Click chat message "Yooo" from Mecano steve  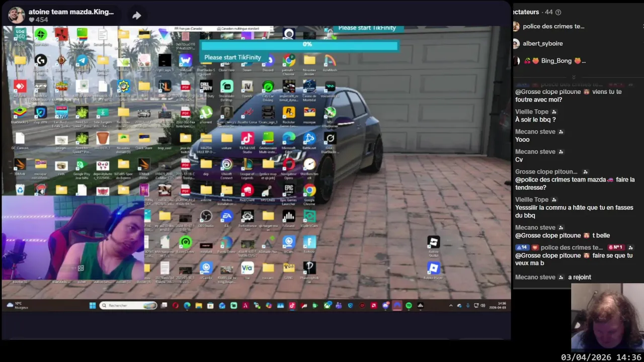[x=522, y=139]
